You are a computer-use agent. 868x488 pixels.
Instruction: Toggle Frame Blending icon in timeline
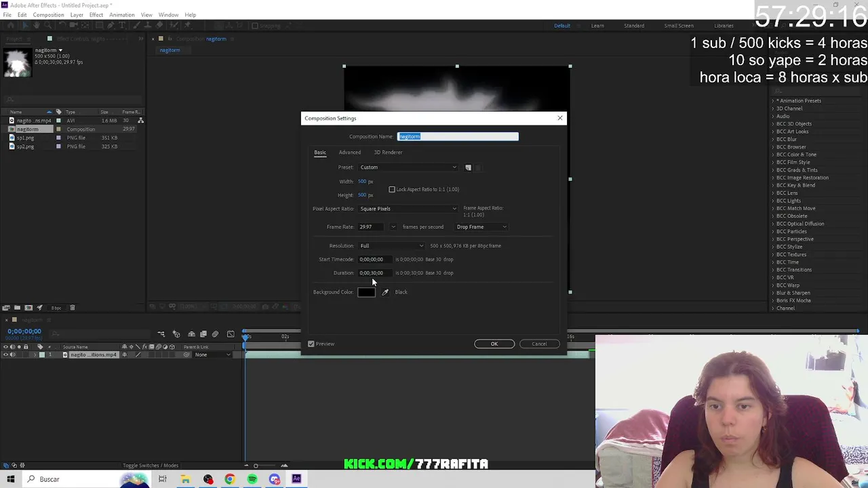point(203,334)
